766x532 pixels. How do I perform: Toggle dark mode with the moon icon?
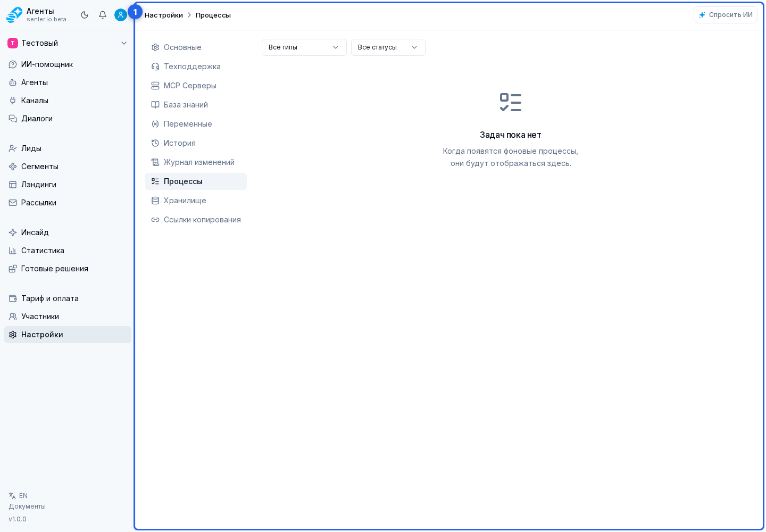[85, 15]
